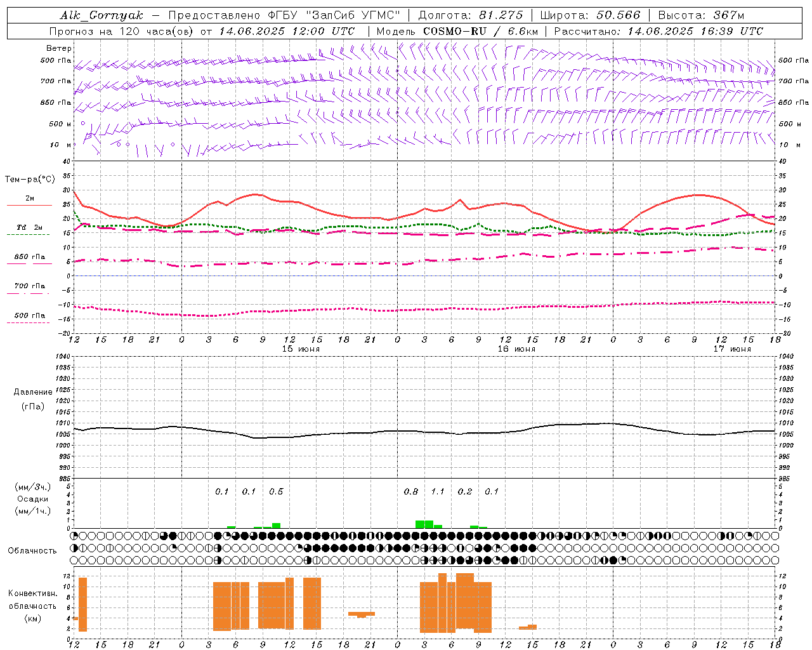Select the 0.5 precipitation amount
This screenshot has width=812, height=650.
pyautogui.click(x=276, y=492)
